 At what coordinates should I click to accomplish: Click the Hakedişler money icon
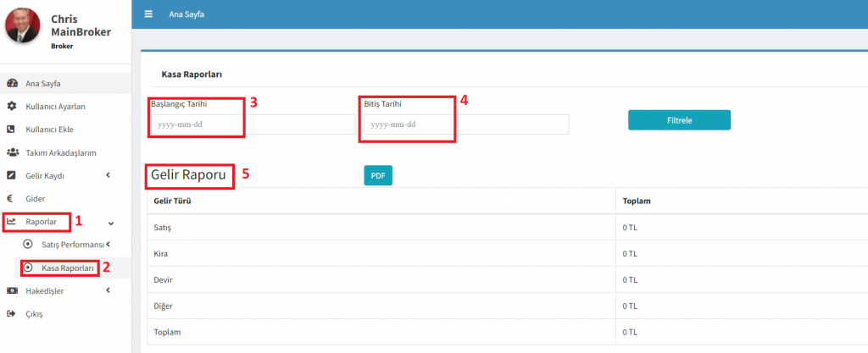pyautogui.click(x=12, y=290)
